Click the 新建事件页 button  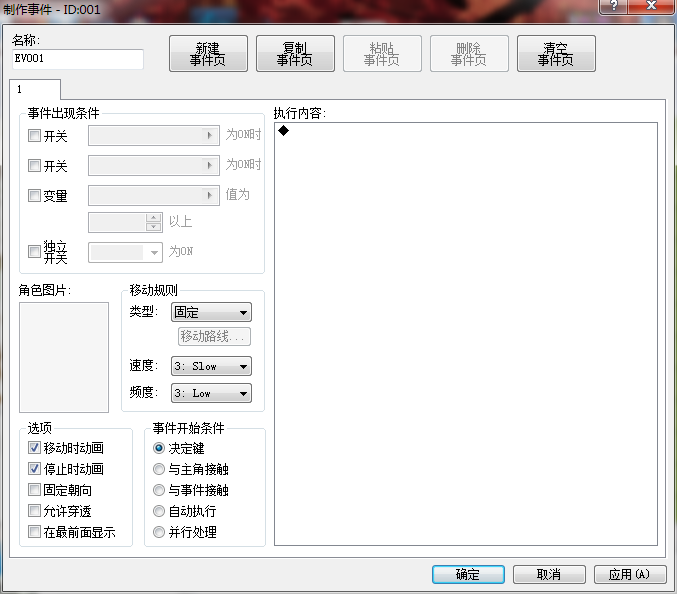[208, 54]
